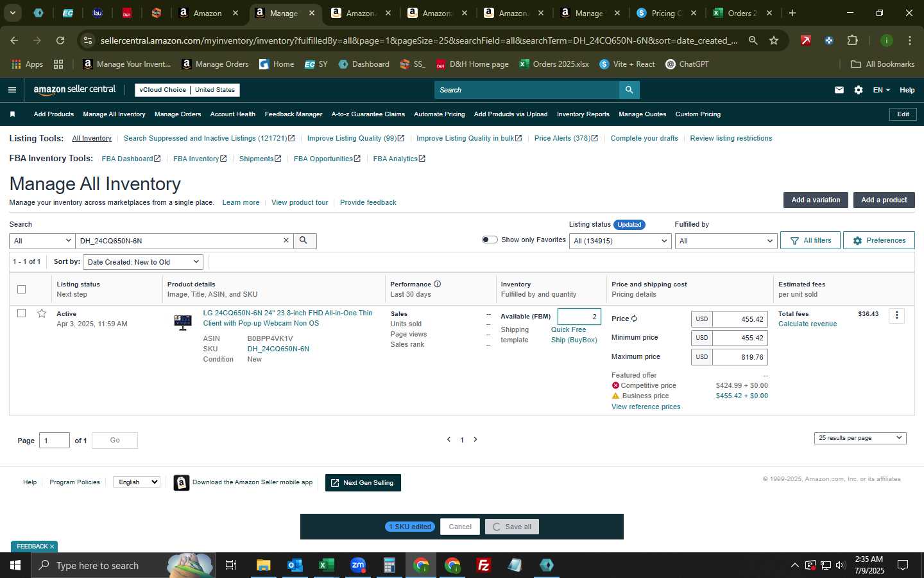Open the Fulfilled by dropdown
924x578 pixels.
point(726,241)
